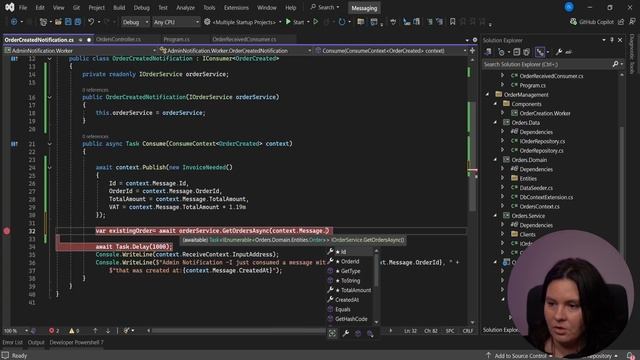Click the warnings count indicator
This screenshot has width=640, height=360.
(74, 331)
